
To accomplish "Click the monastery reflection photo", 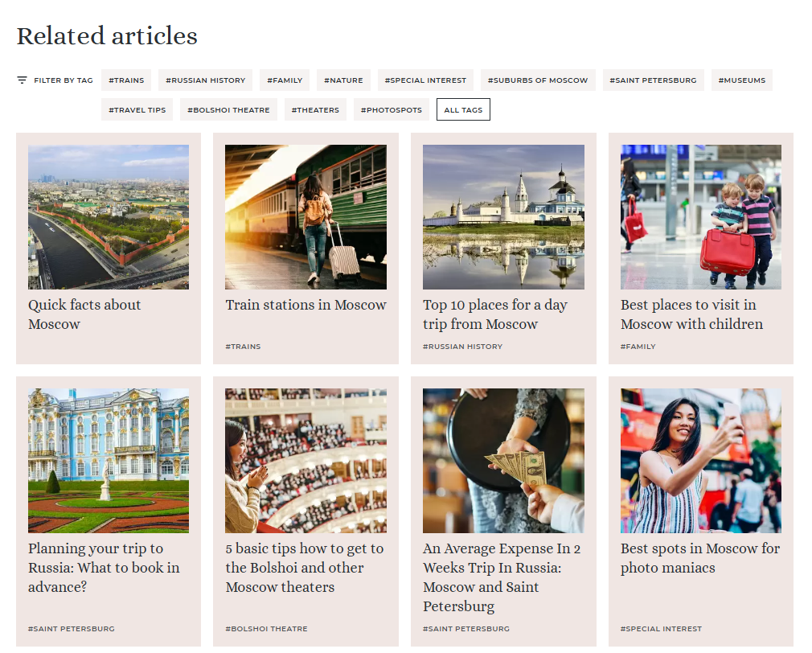I will point(503,217).
